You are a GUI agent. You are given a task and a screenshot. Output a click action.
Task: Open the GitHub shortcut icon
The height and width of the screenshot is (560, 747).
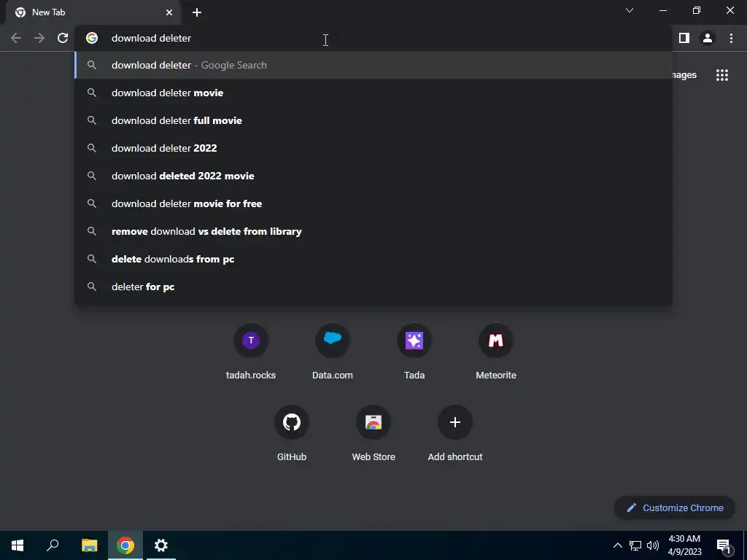click(292, 422)
